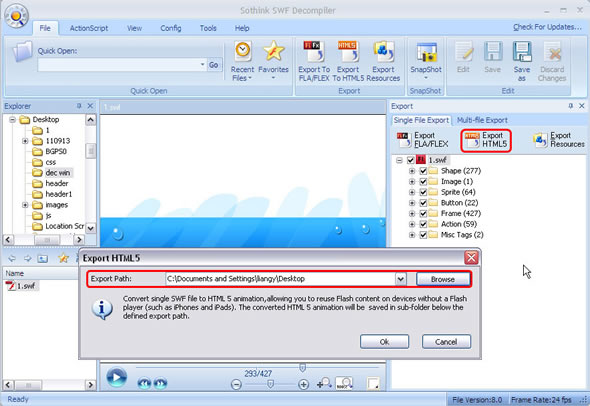590x406 pixels.
Task: Expand the images folder in Explorer
Action: 25,205
